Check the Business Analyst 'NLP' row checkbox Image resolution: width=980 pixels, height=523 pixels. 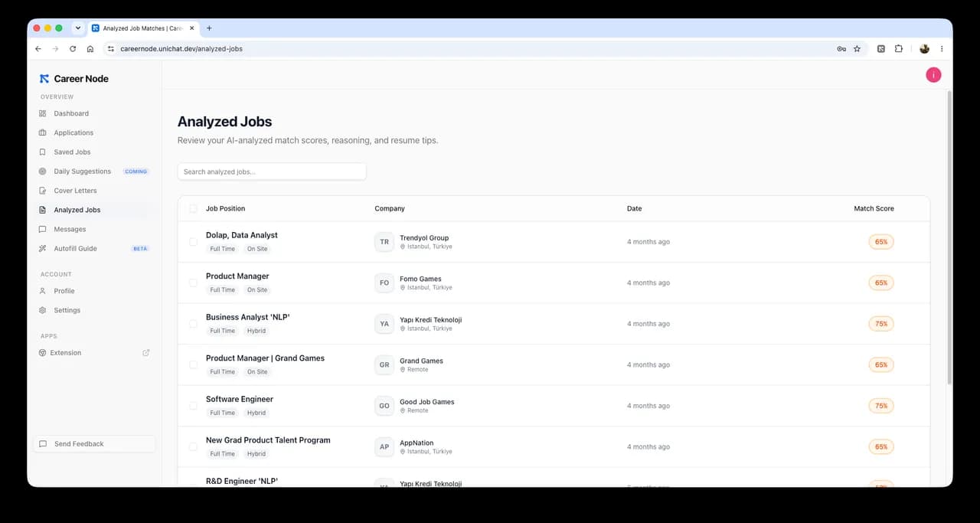(x=193, y=324)
